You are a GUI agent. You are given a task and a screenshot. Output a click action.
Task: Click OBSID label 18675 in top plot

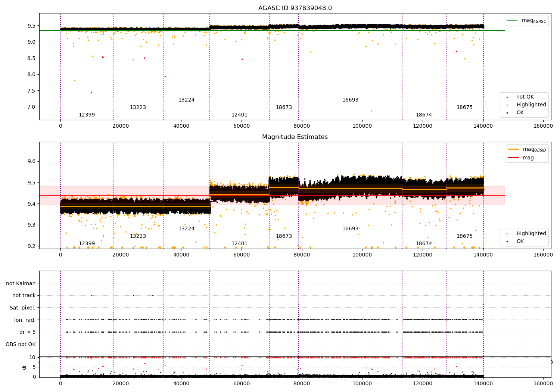click(464, 108)
